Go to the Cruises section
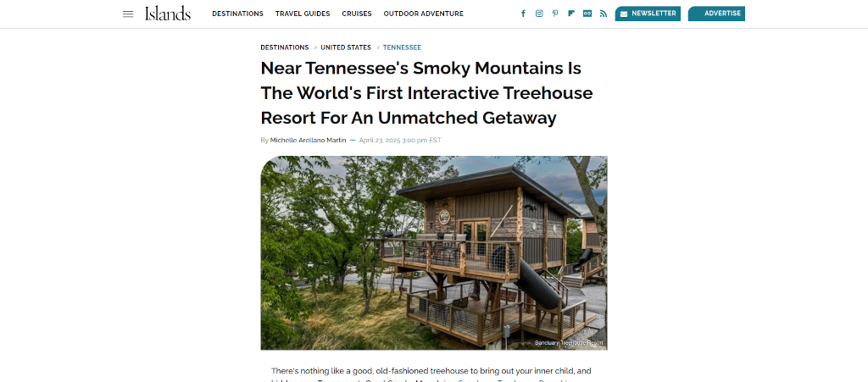 pos(357,14)
